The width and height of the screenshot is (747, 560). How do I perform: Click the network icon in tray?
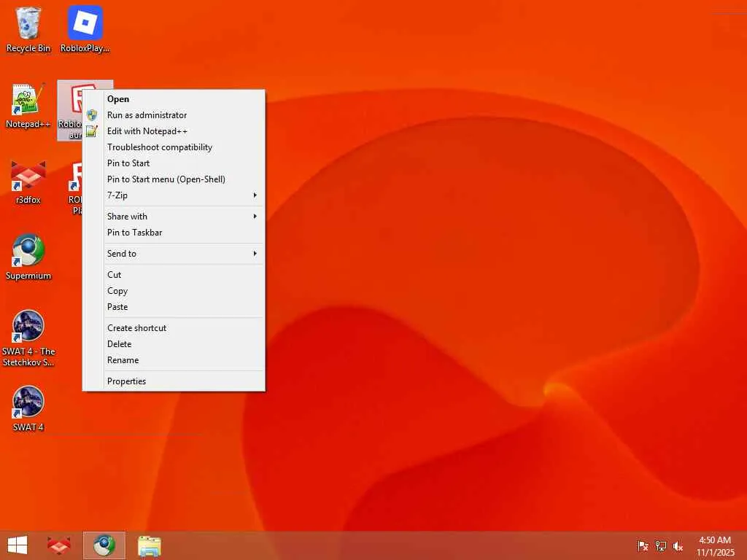[x=660, y=546]
